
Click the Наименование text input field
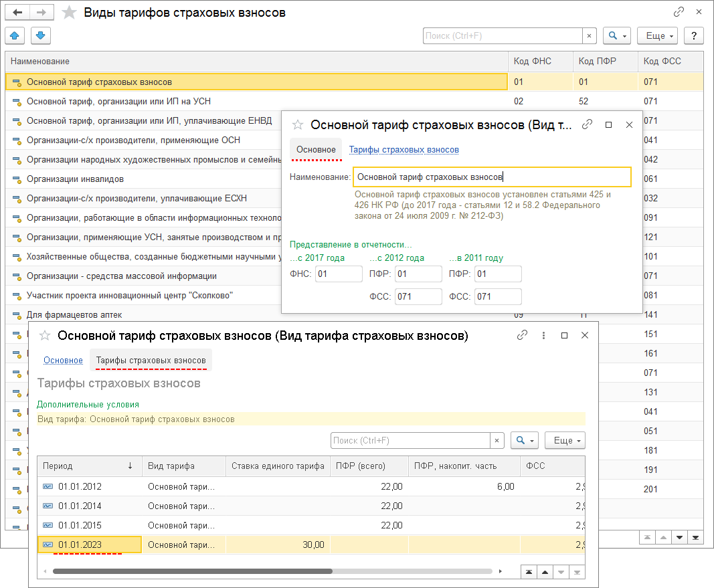tap(492, 177)
